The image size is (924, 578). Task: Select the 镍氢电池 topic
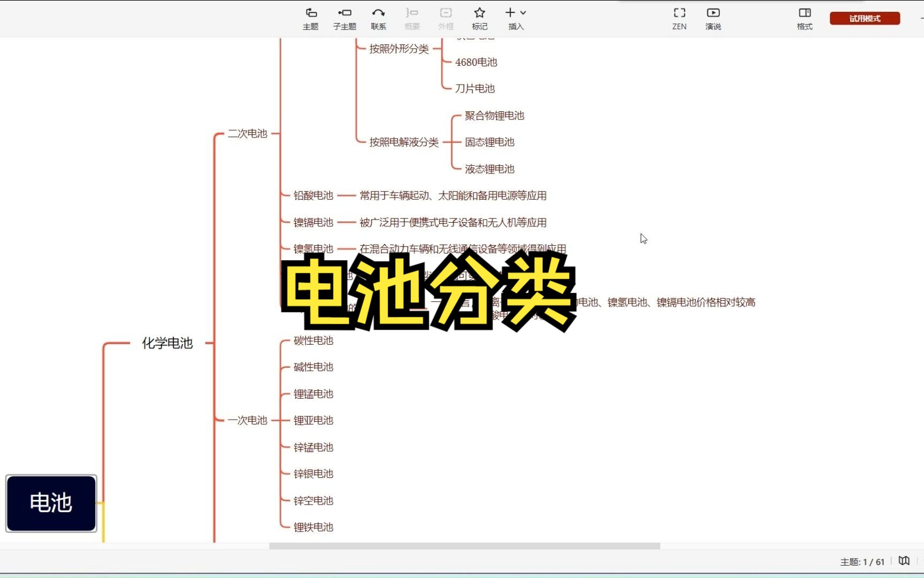tap(313, 249)
